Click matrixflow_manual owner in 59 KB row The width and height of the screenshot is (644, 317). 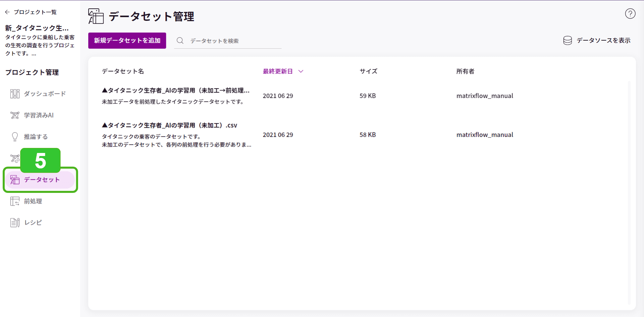485,96
